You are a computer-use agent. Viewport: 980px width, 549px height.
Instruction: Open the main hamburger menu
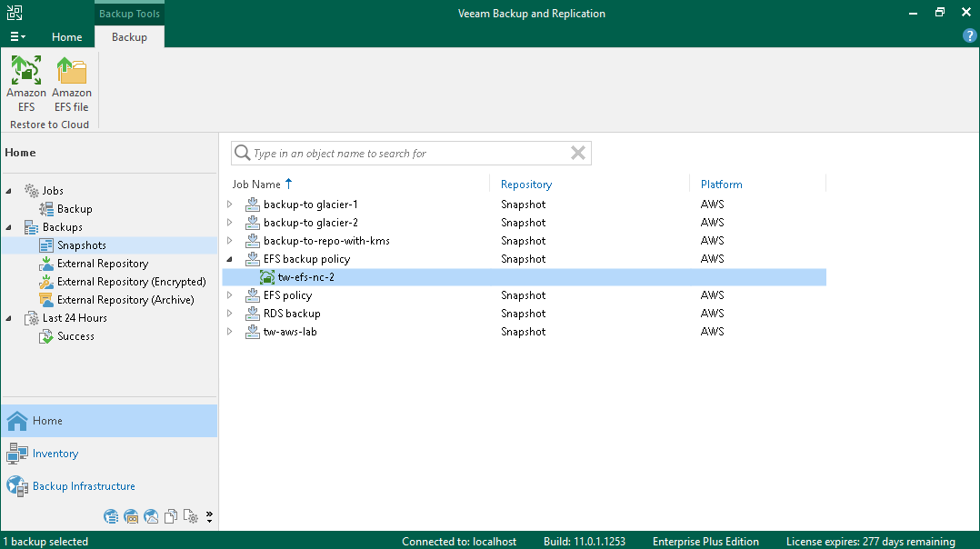(17, 37)
